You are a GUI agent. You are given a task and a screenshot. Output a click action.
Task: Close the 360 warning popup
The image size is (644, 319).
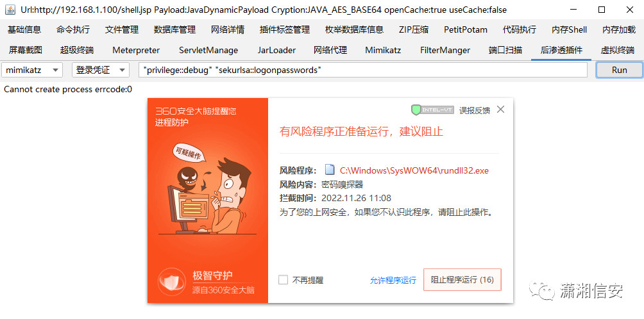[x=500, y=110]
